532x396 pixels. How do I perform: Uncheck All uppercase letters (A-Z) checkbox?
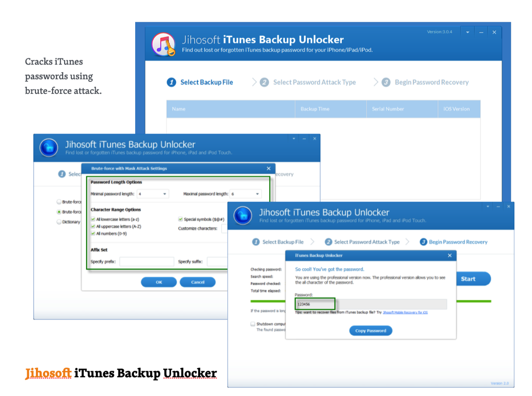click(93, 226)
